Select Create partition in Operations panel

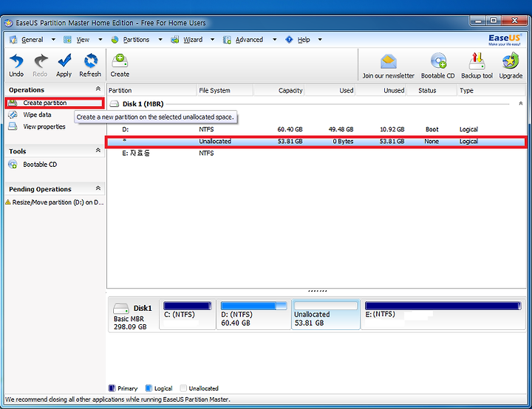click(55, 103)
